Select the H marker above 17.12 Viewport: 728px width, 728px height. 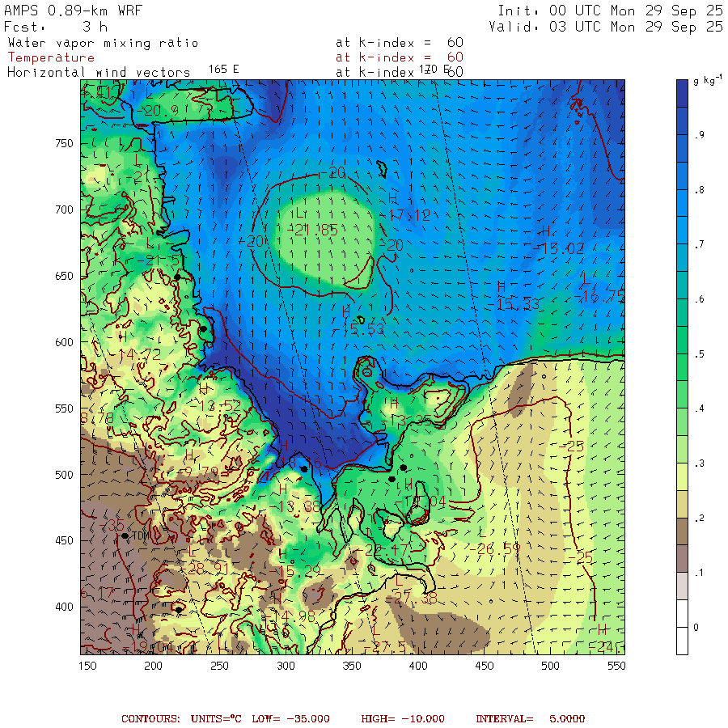coord(393,200)
